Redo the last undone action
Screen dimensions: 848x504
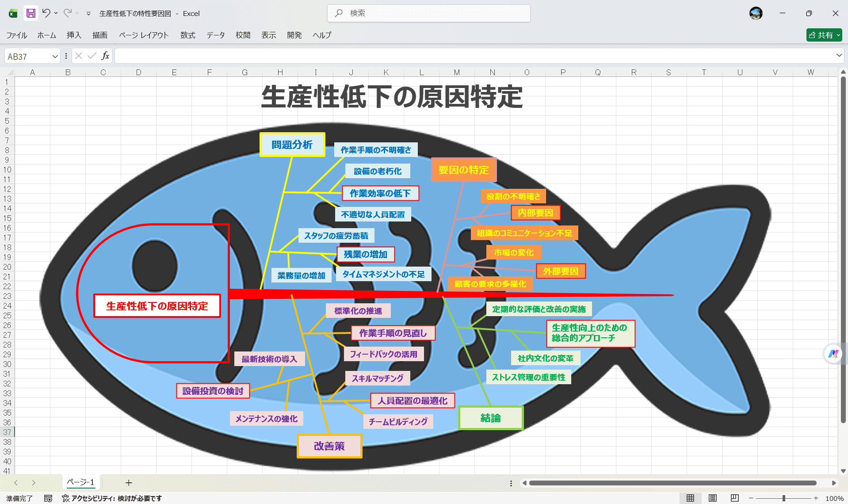67,13
